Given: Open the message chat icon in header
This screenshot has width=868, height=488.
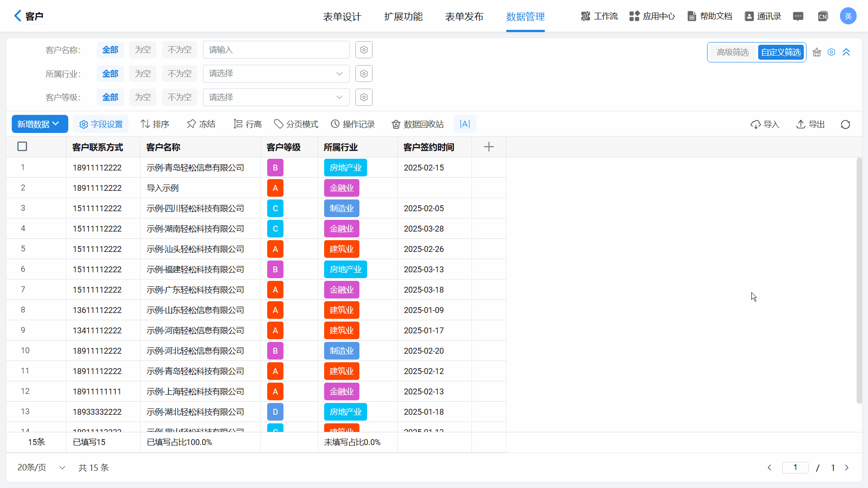Looking at the screenshot, I should [x=798, y=16].
